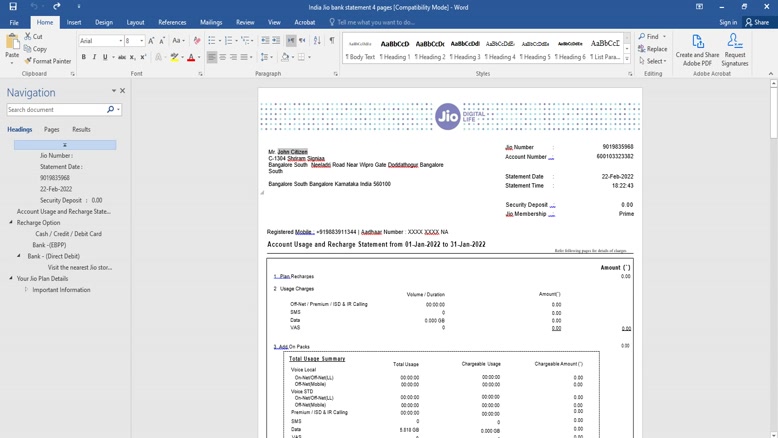Viewport: 778px width, 438px height.
Task: Toggle strikethrough text formatting
Action: [121, 57]
